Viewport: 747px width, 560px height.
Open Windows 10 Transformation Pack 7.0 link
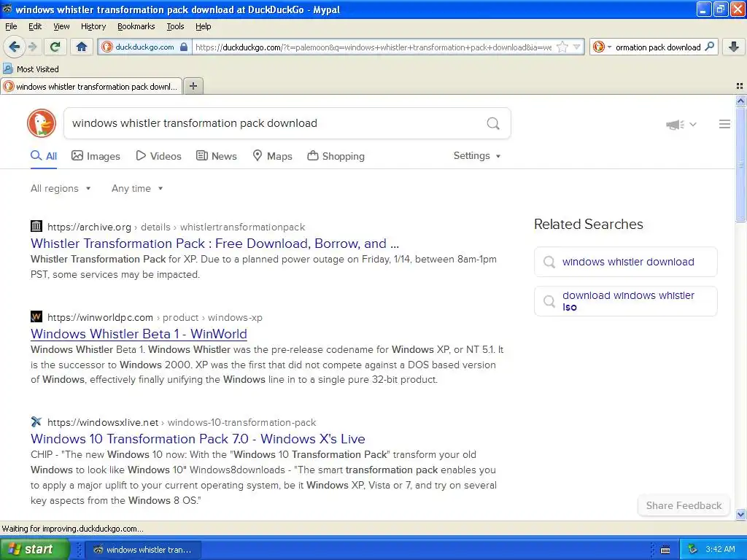198,438
